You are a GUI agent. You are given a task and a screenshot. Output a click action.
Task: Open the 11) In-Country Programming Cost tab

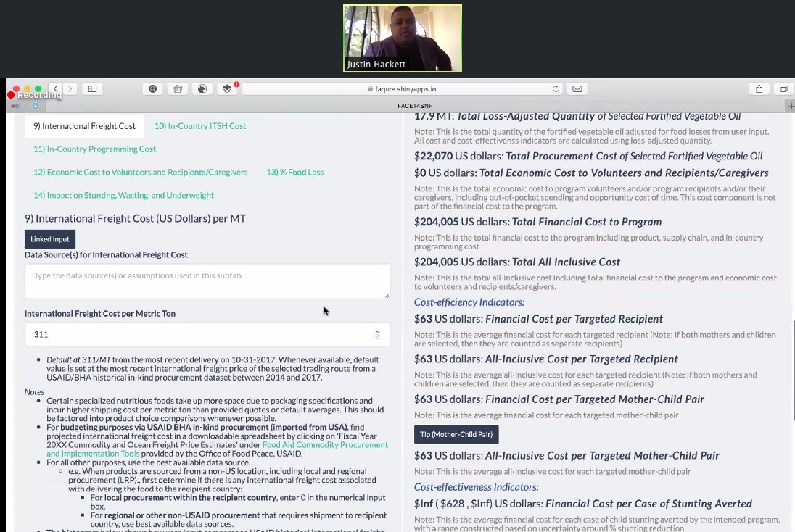95,149
